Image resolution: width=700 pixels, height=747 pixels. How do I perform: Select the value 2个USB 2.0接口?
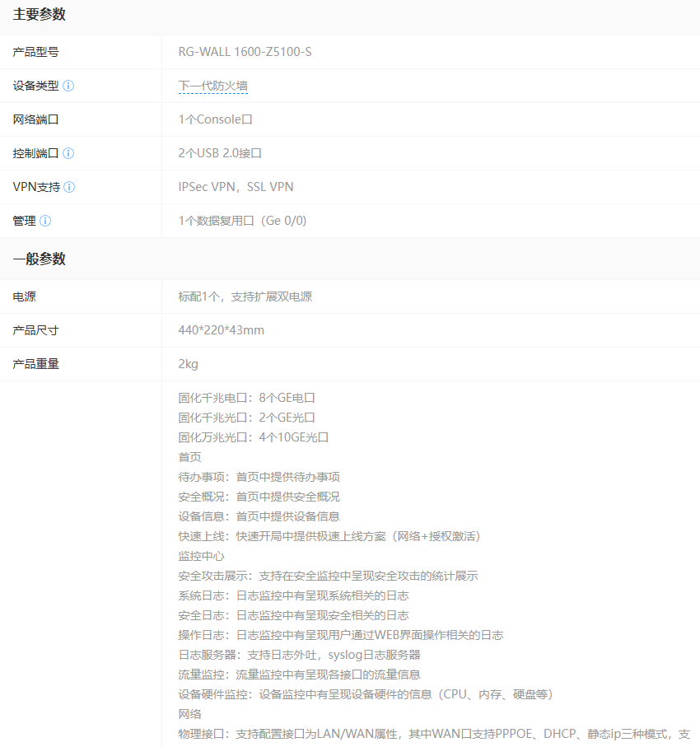pos(220,153)
